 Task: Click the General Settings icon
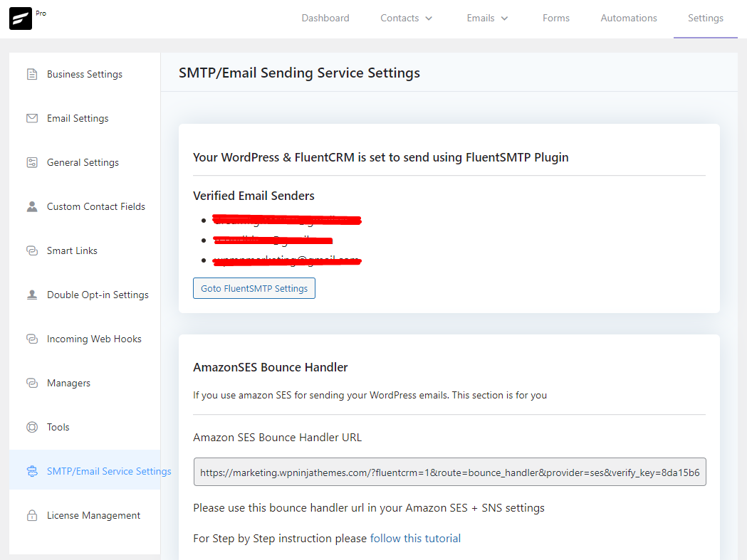[32, 162]
